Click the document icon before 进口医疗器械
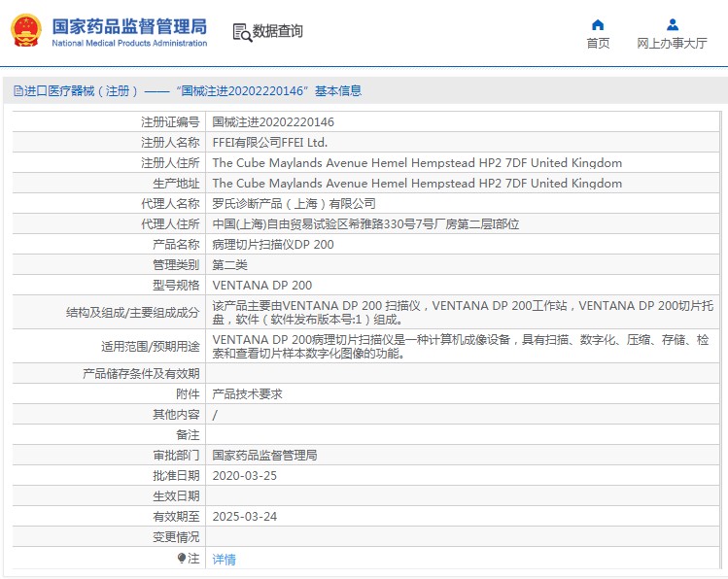 pos(18,91)
